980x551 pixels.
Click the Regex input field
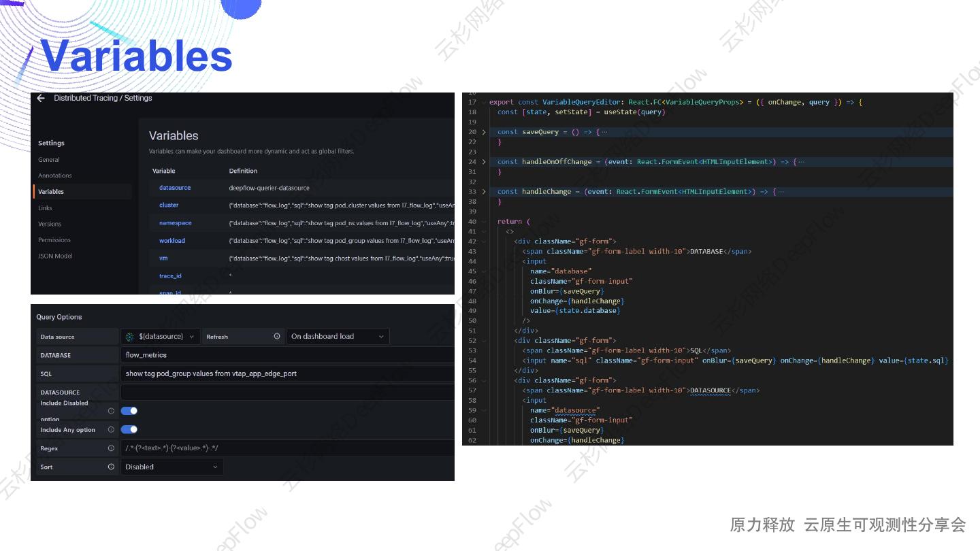(287, 448)
